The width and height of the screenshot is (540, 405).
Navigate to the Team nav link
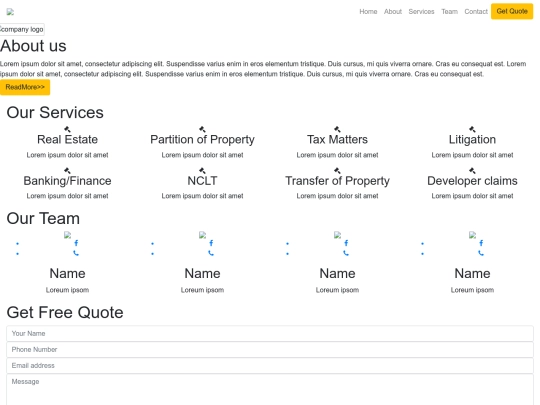pyautogui.click(x=450, y=12)
